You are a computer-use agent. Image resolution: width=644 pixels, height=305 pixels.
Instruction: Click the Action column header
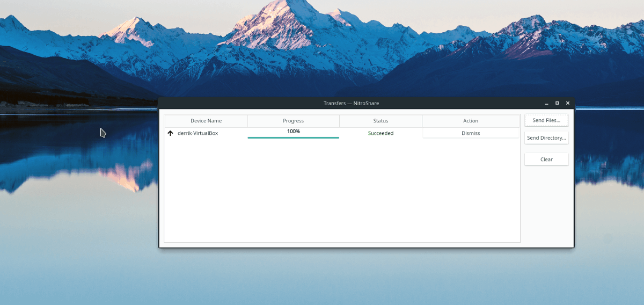[x=471, y=121]
